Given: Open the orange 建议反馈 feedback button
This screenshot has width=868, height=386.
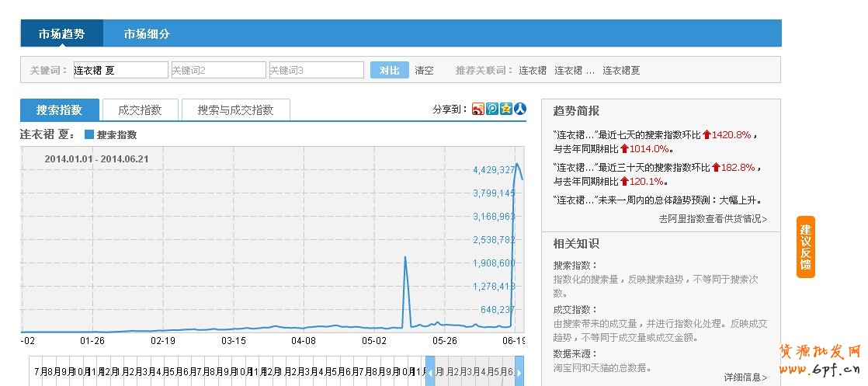Looking at the screenshot, I should click(x=806, y=247).
